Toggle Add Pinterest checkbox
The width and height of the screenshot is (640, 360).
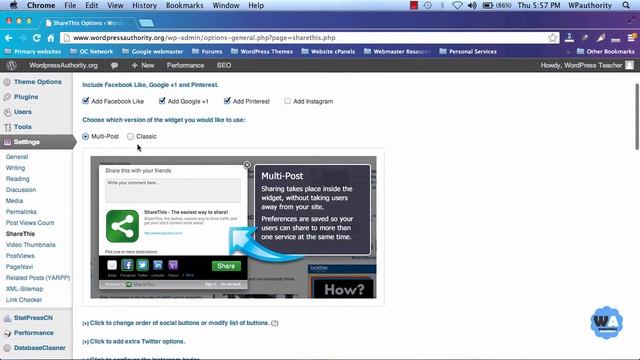(227, 101)
